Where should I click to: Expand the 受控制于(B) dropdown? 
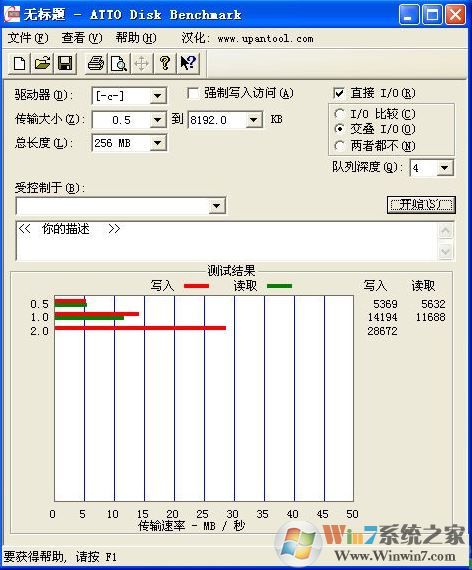point(216,206)
